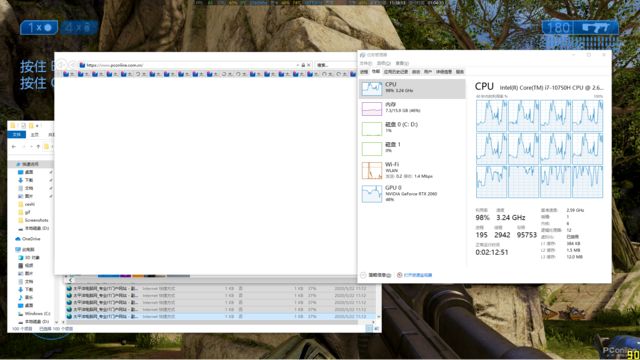Select 3D 对象 in Explorer tree
640x360 pixels.
(x=32, y=258)
